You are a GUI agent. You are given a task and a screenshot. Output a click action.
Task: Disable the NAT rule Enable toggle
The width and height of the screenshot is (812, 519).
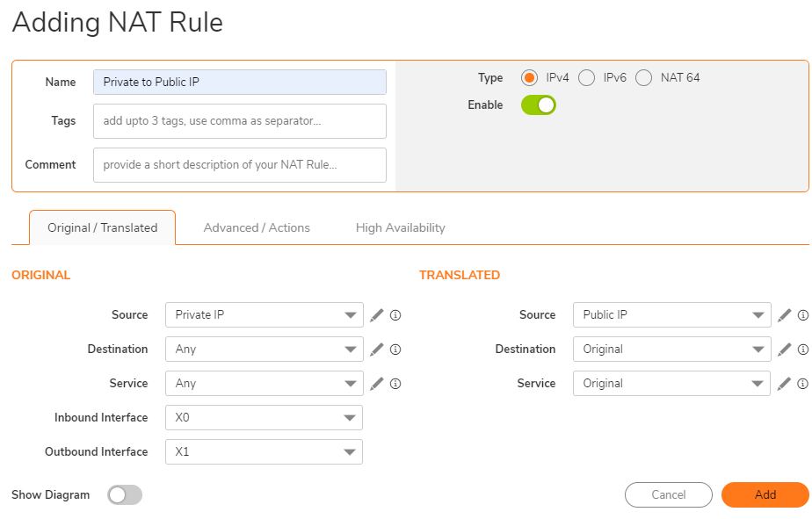coord(539,105)
